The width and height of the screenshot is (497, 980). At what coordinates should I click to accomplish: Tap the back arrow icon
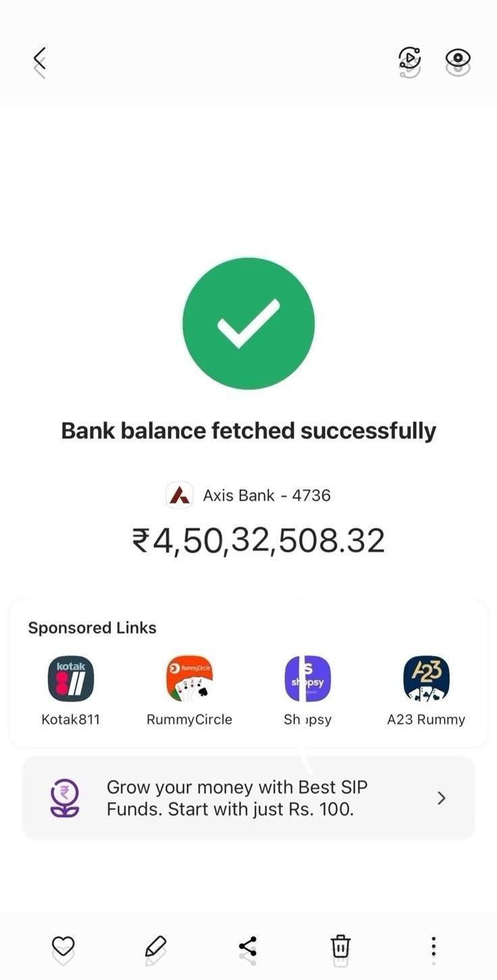(39, 59)
